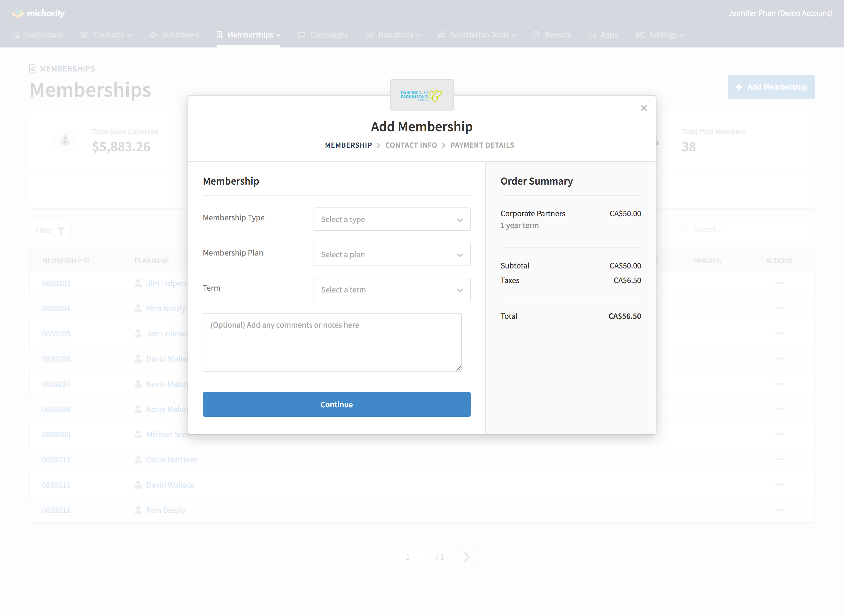Go to the Payment Details step

click(x=482, y=145)
